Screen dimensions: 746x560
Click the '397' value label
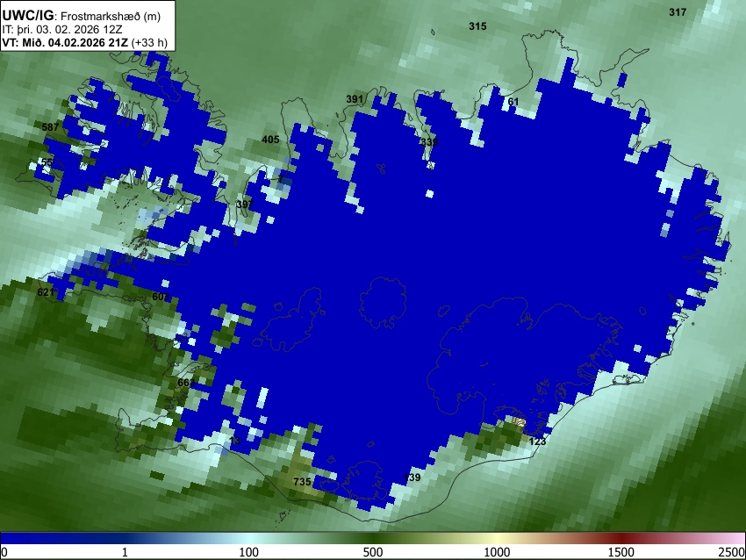pos(245,205)
